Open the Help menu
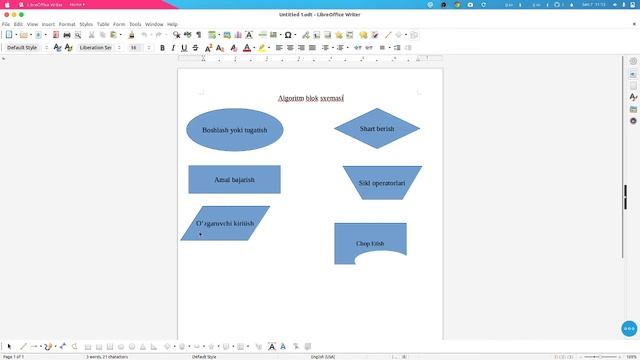 pyautogui.click(x=172, y=24)
